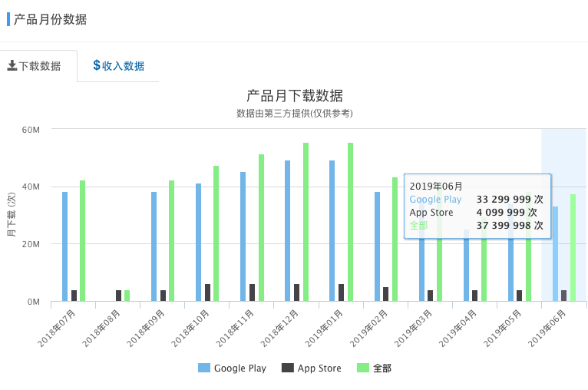Click the dark App Store legend swatch
588x390 pixels.
pos(288,369)
